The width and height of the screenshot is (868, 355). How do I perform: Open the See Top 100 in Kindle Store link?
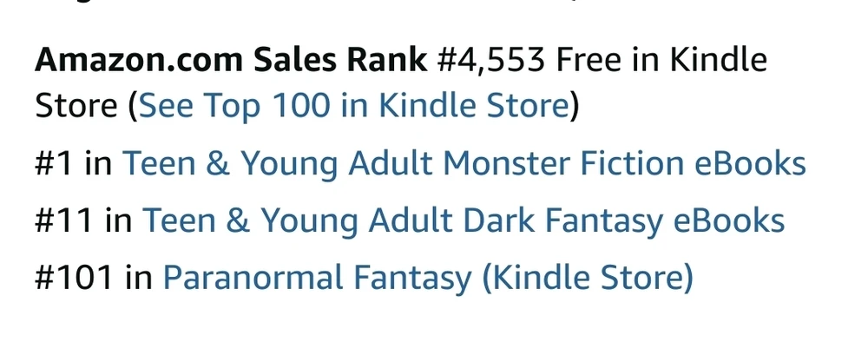(353, 107)
